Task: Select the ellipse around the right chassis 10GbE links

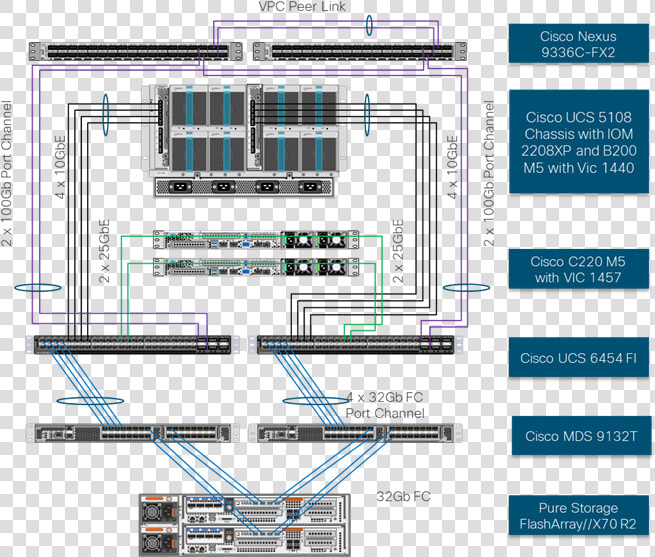Action: (367, 115)
